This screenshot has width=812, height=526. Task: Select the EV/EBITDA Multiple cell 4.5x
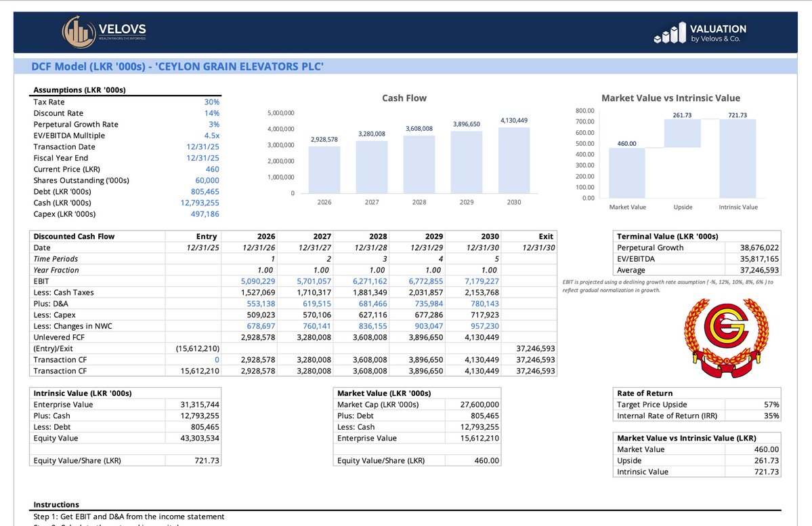click(x=211, y=136)
